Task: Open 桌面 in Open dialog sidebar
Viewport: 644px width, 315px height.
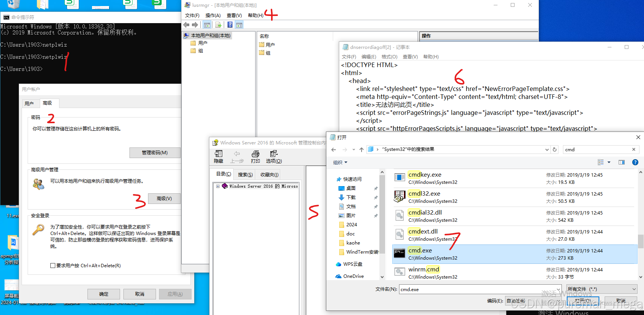Action: tap(347, 188)
